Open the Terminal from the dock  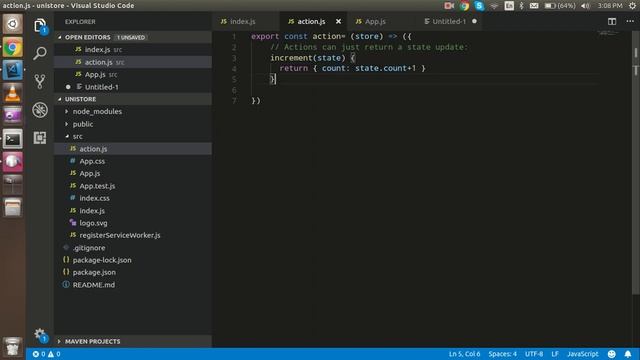point(13,139)
